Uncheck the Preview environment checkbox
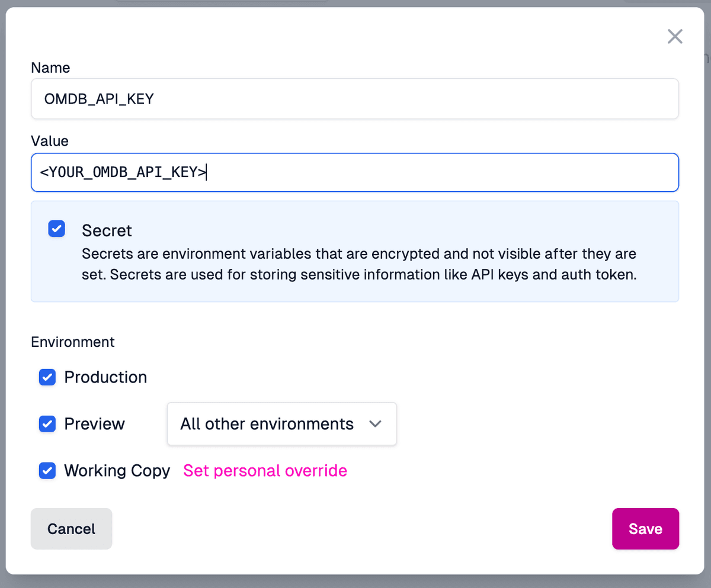Viewport: 711px width, 588px height. coord(47,424)
